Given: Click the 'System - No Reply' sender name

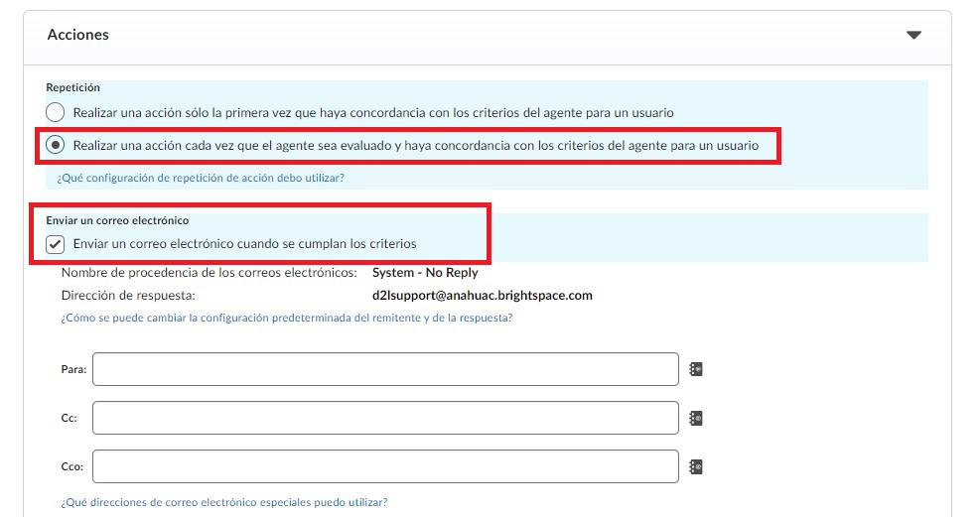Looking at the screenshot, I should [x=425, y=273].
